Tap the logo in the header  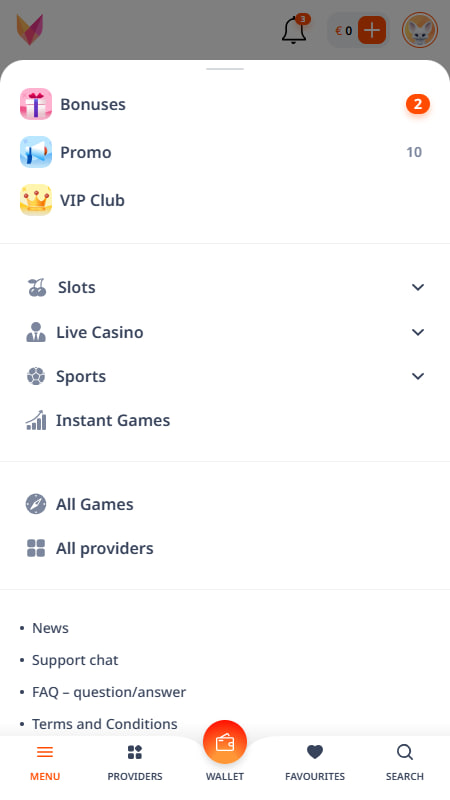tap(30, 30)
